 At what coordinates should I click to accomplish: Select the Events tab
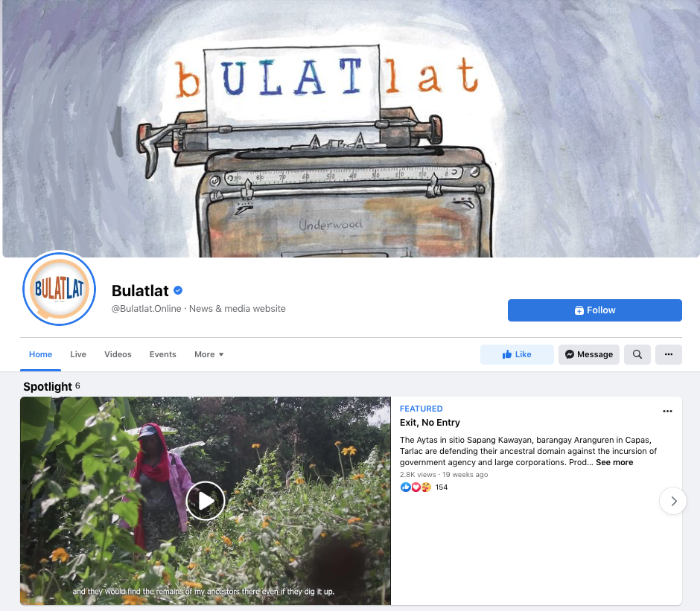(x=163, y=354)
